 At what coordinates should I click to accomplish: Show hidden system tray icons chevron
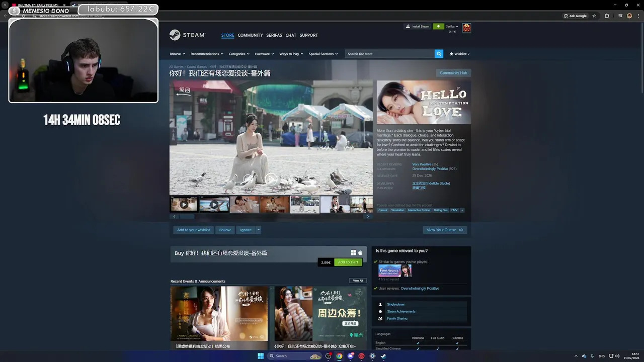pos(576,356)
